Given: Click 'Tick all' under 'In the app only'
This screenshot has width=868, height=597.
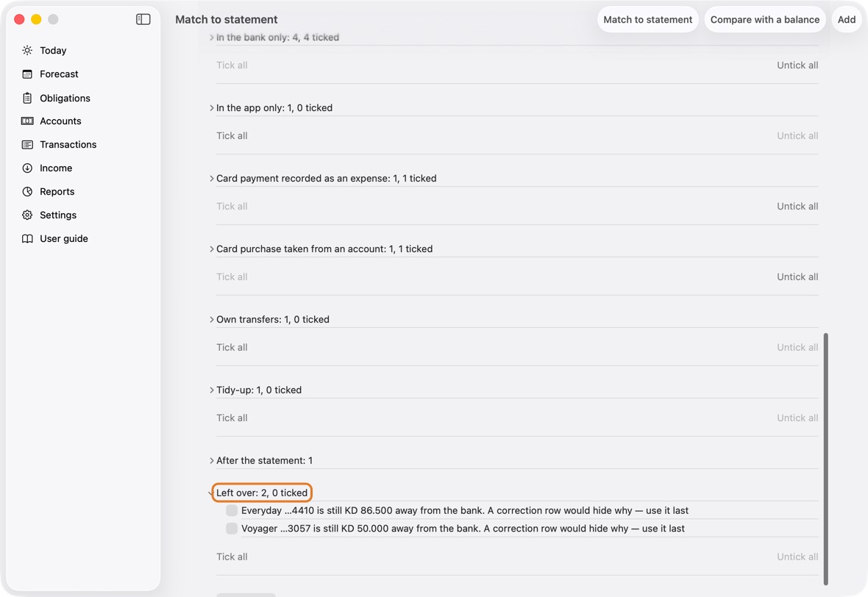Looking at the screenshot, I should pos(232,135).
